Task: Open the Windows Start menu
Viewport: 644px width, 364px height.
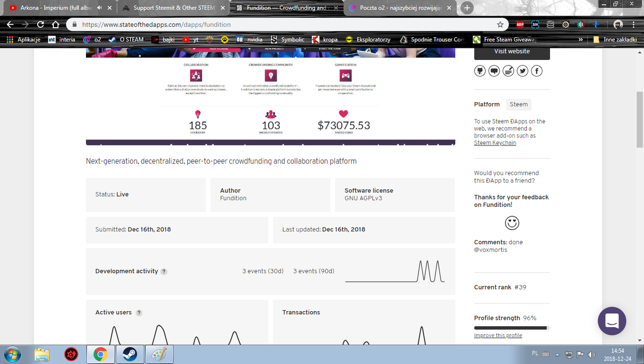Action: coord(12,354)
